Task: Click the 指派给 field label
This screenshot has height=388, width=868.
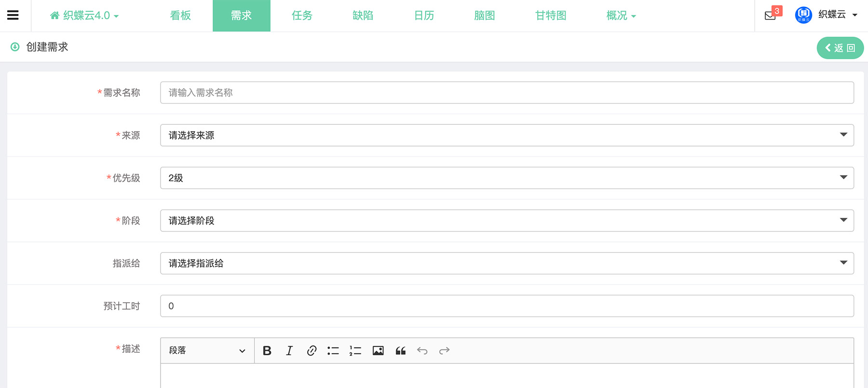Action: point(126,263)
